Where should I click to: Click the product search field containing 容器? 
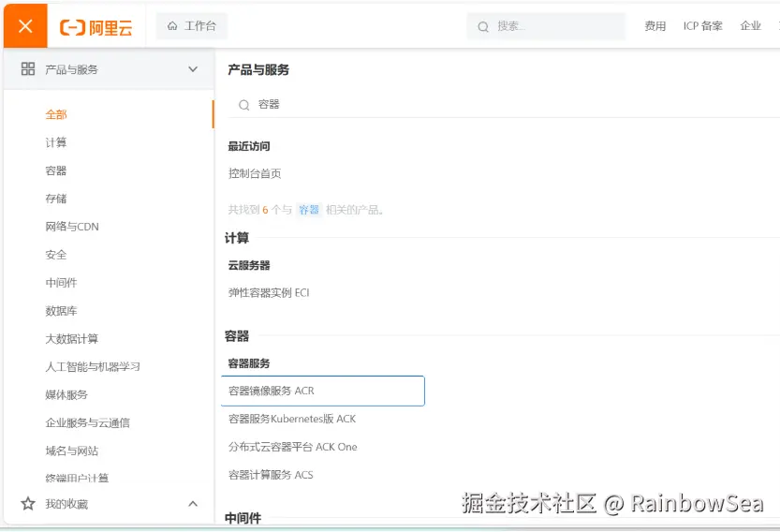pyautogui.click(x=504, y=105)
